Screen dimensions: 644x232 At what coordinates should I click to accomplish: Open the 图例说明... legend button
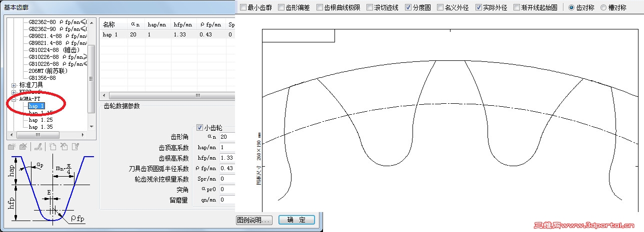254,220
